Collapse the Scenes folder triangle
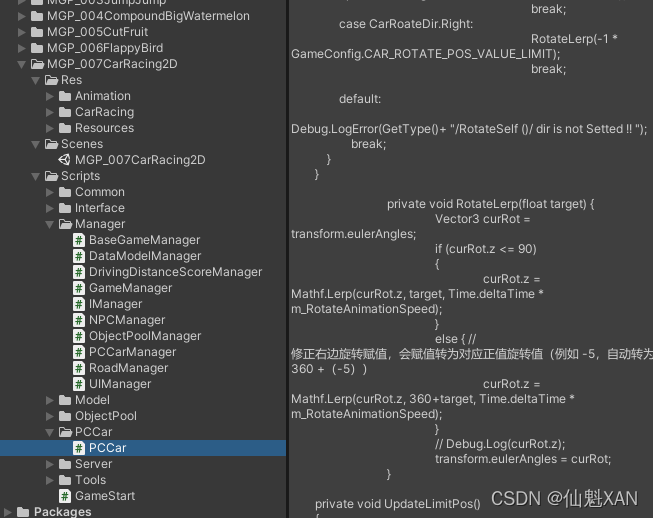 36,144
